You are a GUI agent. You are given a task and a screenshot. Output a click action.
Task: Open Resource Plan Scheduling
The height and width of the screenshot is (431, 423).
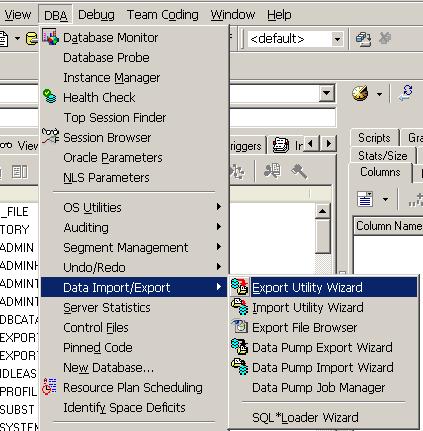point(135,388)
